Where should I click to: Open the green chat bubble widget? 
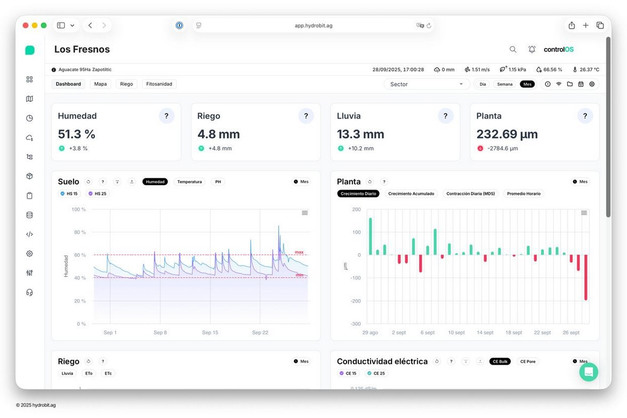click(x=588, y=371)
